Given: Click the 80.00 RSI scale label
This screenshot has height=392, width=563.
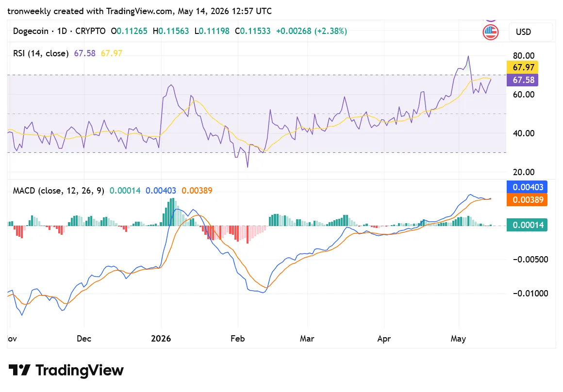Looking at the screenshot, I should (524, 56).
